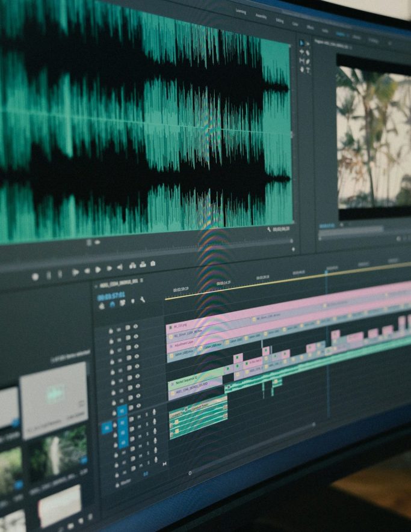Image resolution: width=411 pixels, height=532 pixels.
Task: Open the timeline sequence tab panel menu
Action: click(141, 281)
